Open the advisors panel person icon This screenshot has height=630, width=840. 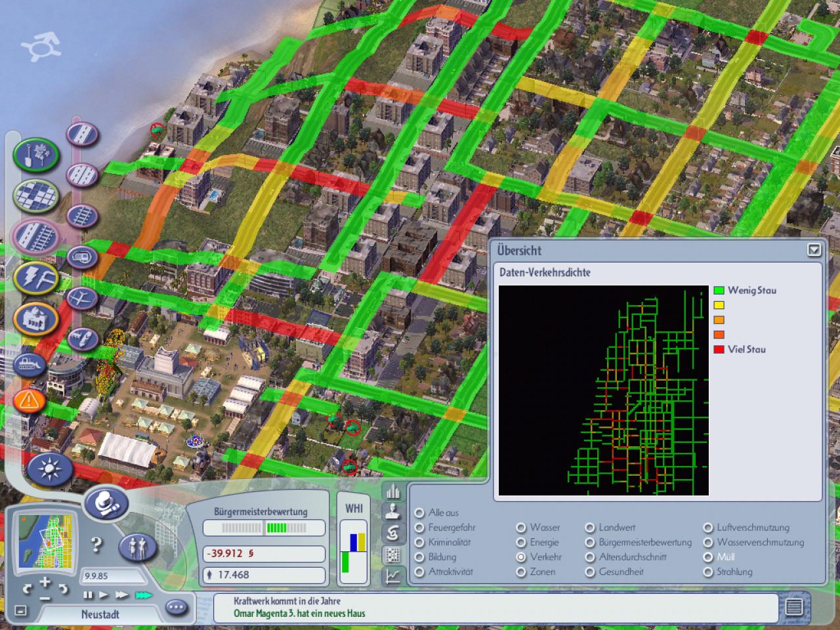(x=393, y=511)
